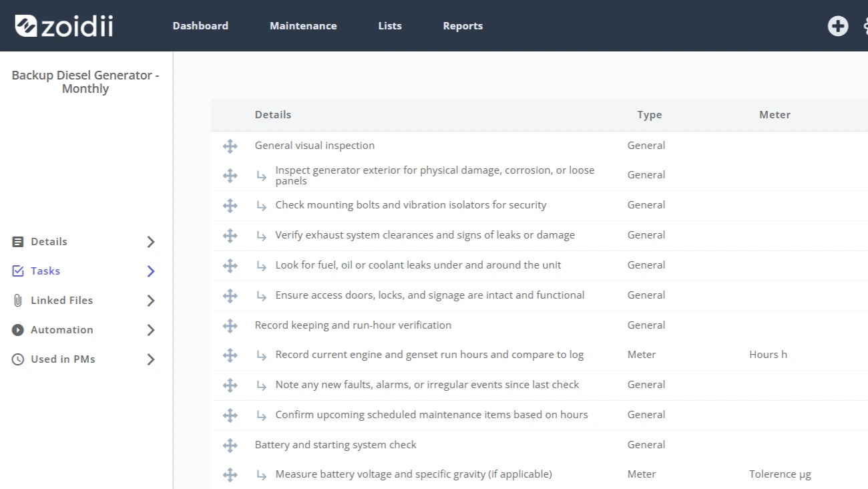Click the 'Tolerence µg' meter value
The width and height of the screenshot is (868, 489).
point(780,474)
